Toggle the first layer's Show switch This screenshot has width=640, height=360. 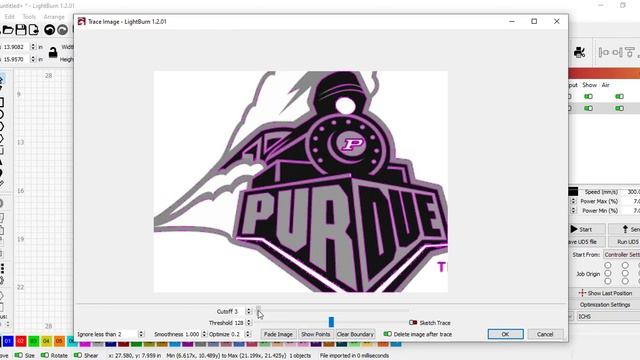tap(588, 96)
